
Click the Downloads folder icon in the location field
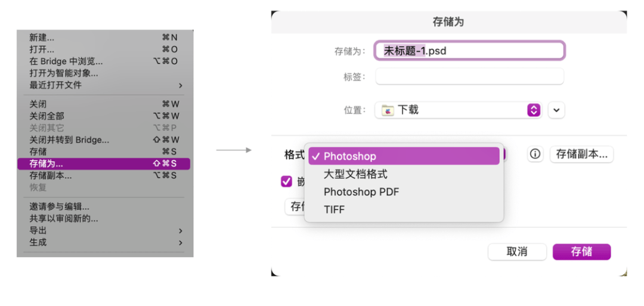388,110
